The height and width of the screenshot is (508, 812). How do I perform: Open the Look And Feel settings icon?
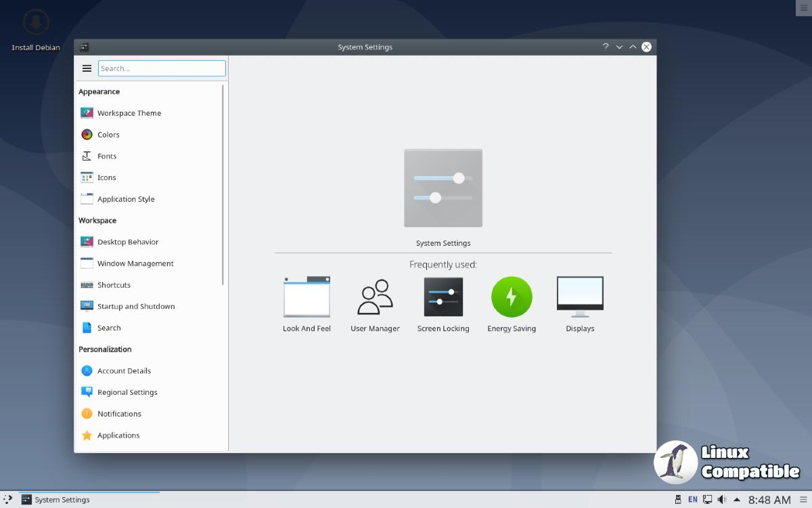[307, 298]
